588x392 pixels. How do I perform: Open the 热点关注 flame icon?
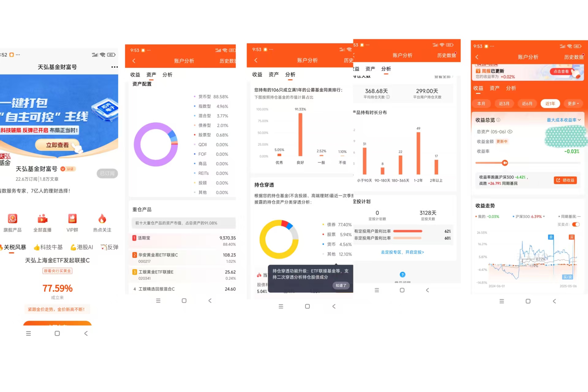click(102, 219)
